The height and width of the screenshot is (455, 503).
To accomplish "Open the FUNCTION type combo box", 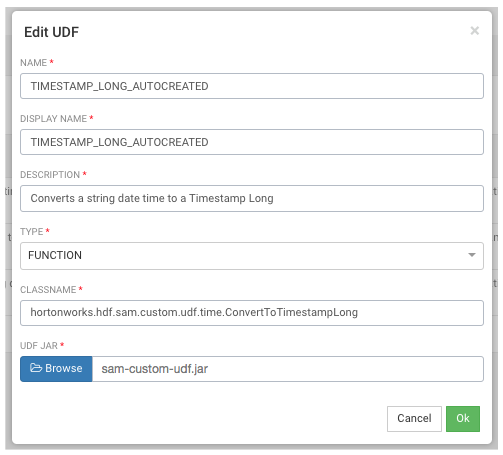I will pyautogui.click(x=252, y=256).
